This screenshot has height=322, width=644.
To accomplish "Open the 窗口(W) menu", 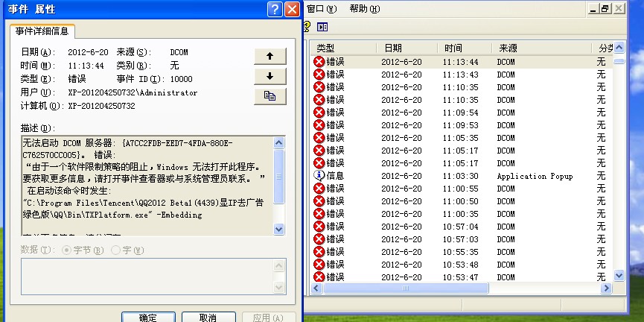I will click(322, 9).
